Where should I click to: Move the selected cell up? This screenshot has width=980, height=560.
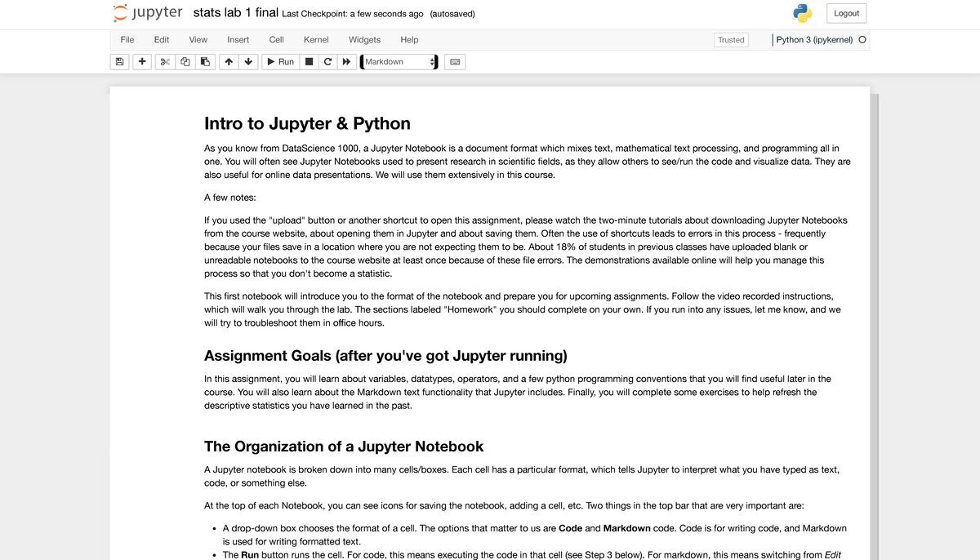(x=229, y=62)
